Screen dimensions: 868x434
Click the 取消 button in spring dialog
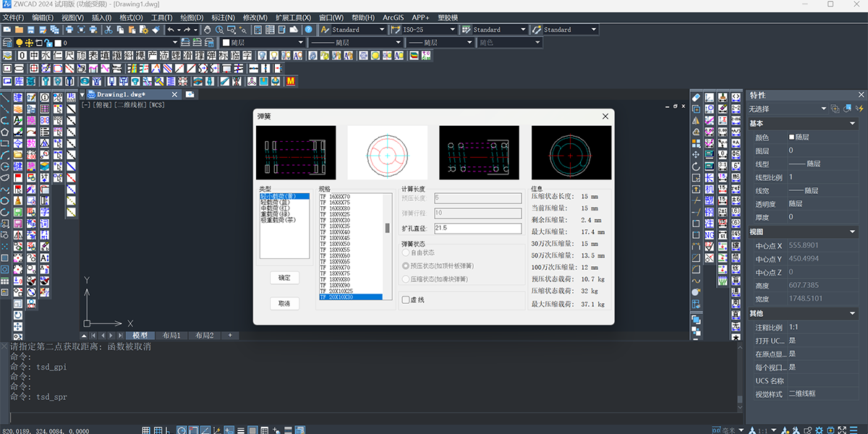[x=284, y=304]
